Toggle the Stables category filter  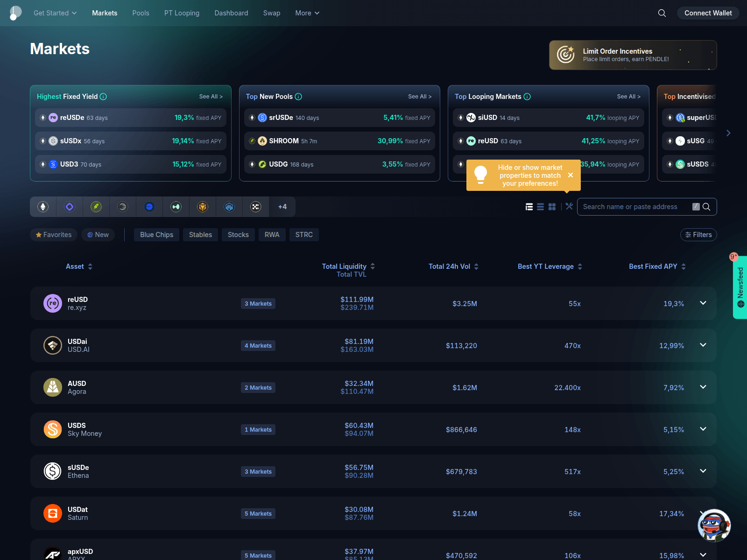[x=200, y=235]
